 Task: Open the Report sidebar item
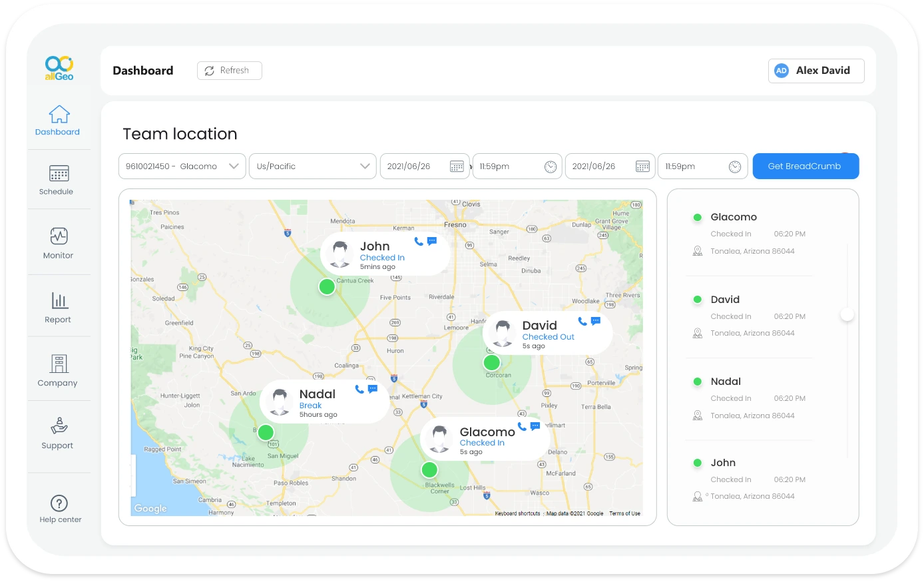point(58,308)
